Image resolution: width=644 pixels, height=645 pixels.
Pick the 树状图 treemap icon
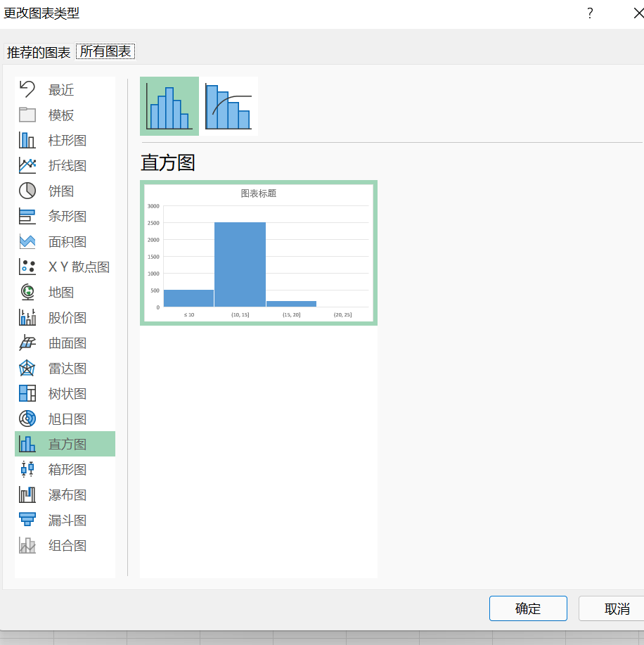coord(27,394)
